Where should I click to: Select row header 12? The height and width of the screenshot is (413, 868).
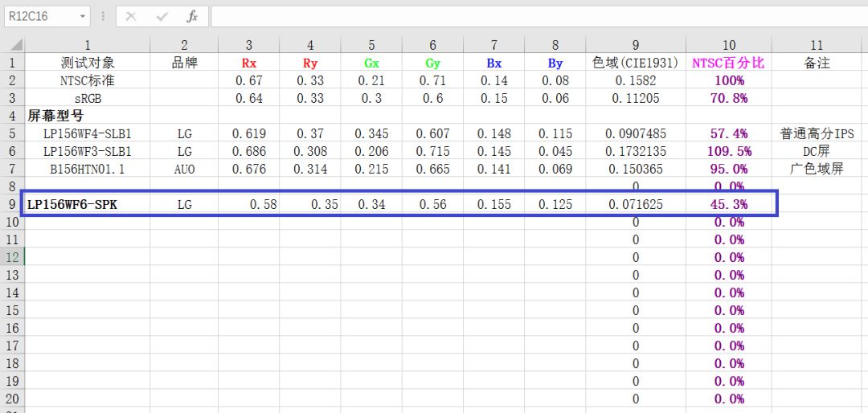[12, 257]
